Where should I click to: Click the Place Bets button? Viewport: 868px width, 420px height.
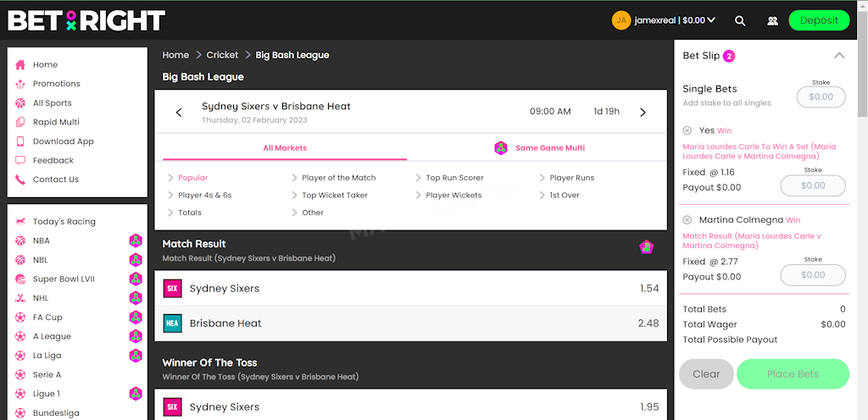(x=793, y=374)
